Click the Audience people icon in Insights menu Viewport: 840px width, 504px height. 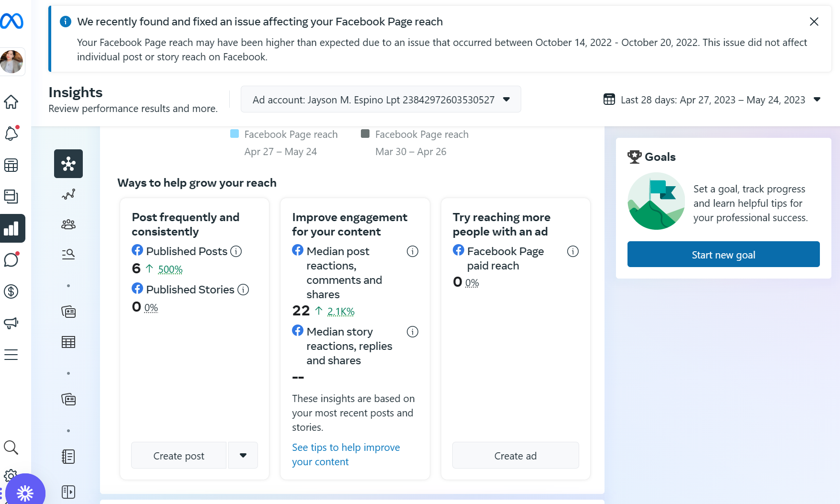pyautogui.click(x=68, y=224)
